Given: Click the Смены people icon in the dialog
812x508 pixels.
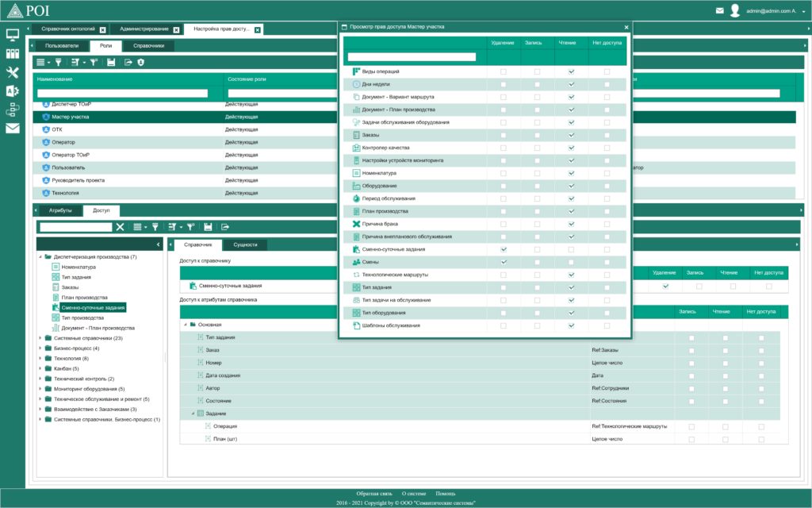Looking at the screenshot, I should pos(356,262).
